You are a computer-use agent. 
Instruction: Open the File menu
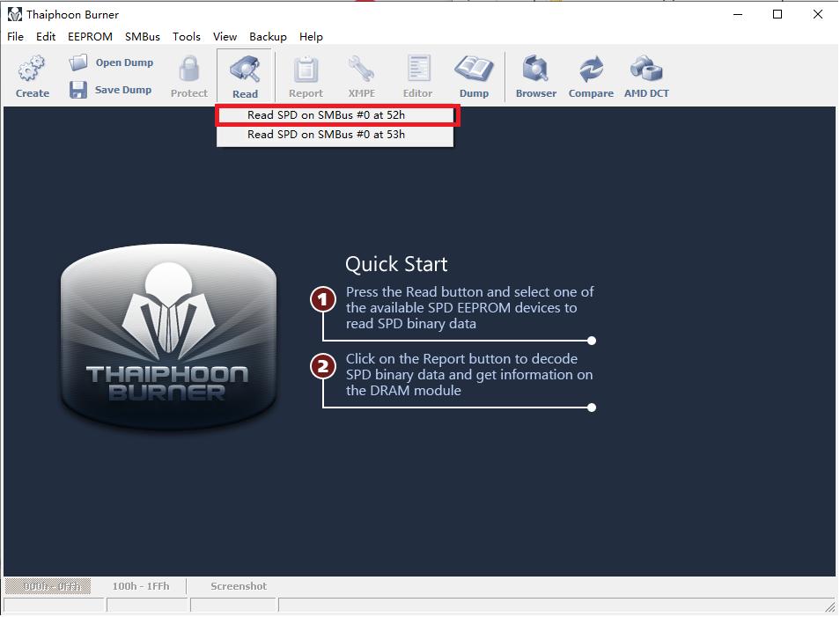[x=16, y=37]
